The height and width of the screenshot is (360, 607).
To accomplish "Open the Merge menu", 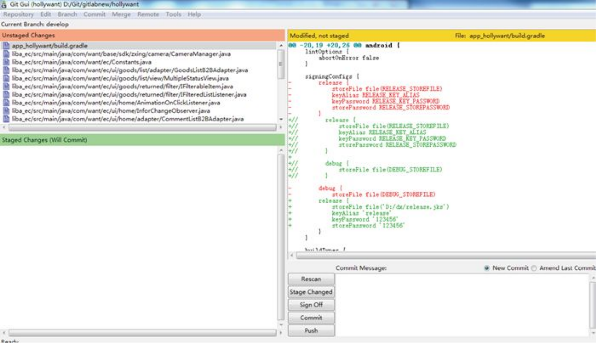I will click(121, 14).
